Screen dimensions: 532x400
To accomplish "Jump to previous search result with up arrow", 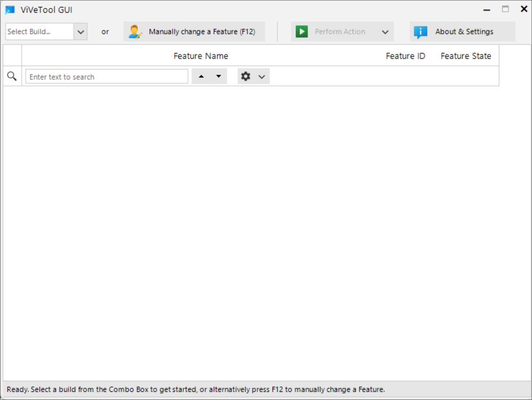I will (x=201, y=76).
